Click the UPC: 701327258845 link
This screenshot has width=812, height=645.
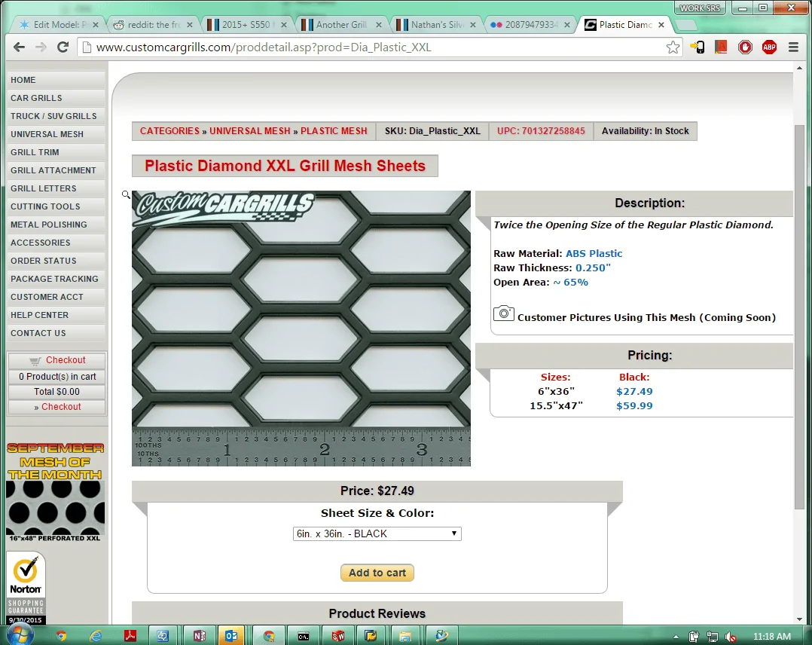[x=541, y=131]
